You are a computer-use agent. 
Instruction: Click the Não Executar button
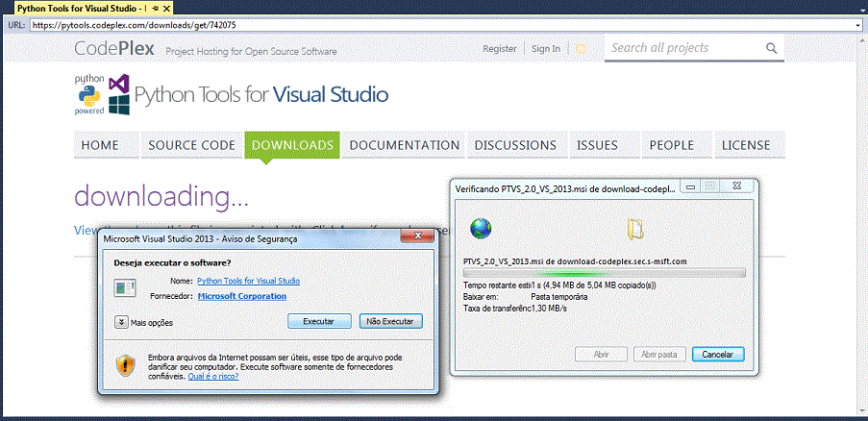pos(391,321)
